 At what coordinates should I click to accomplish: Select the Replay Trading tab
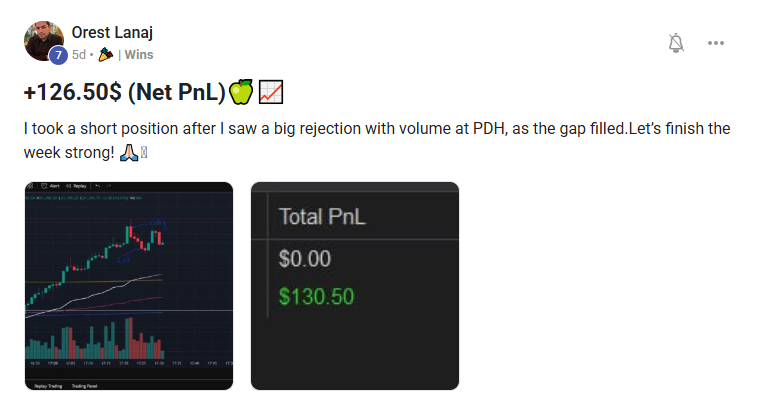(x=48, y=386)
